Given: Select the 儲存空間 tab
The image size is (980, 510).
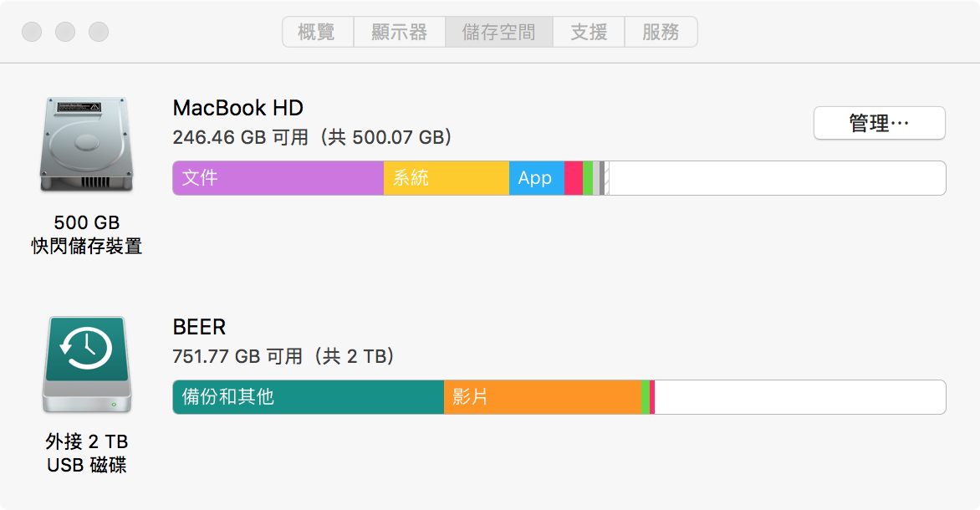Looking at the screenshot, I should click(498, 33).
